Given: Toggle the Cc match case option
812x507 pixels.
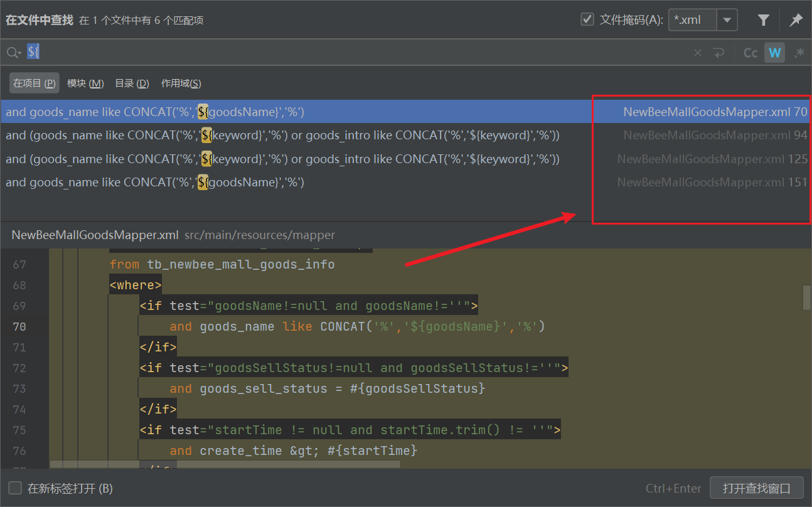Looking at the screenshot, I should click(751, 53).
